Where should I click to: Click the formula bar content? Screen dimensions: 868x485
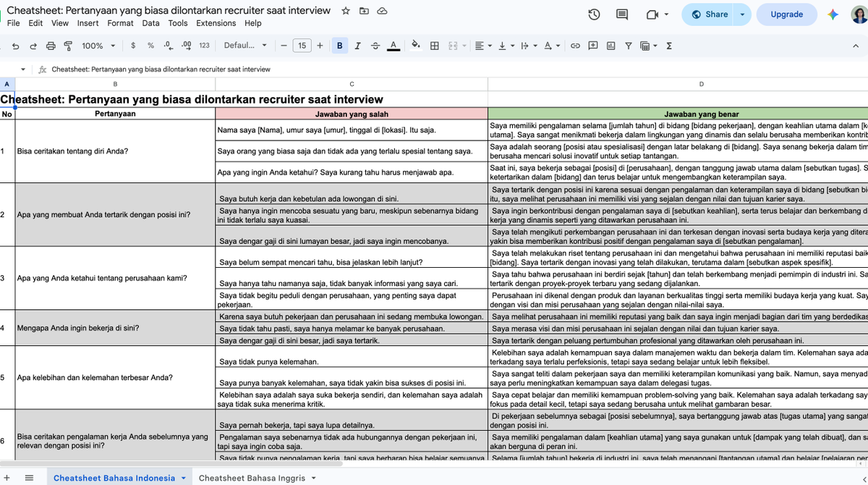coord(161,69)
